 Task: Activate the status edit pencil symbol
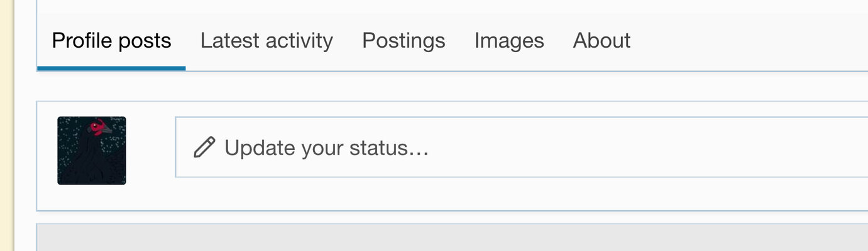(x=204, y=147)
